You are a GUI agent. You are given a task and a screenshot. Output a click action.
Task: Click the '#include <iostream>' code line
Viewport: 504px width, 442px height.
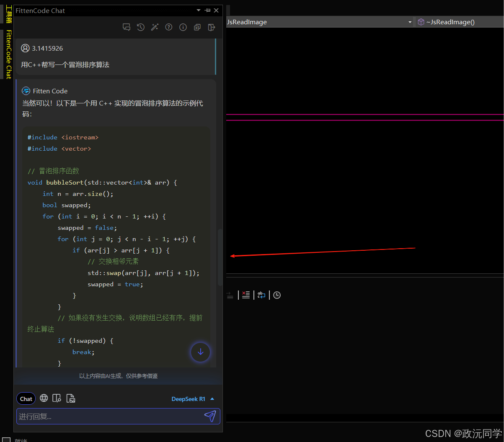pos(63,137)
